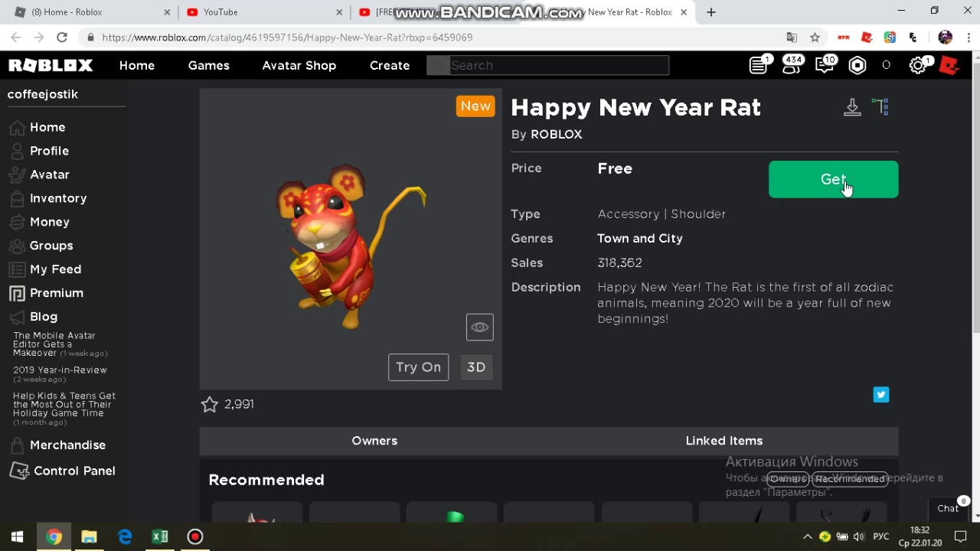Click the BTR extension icon
This screenshot has width=980, height=551.
tap(844, 37)
